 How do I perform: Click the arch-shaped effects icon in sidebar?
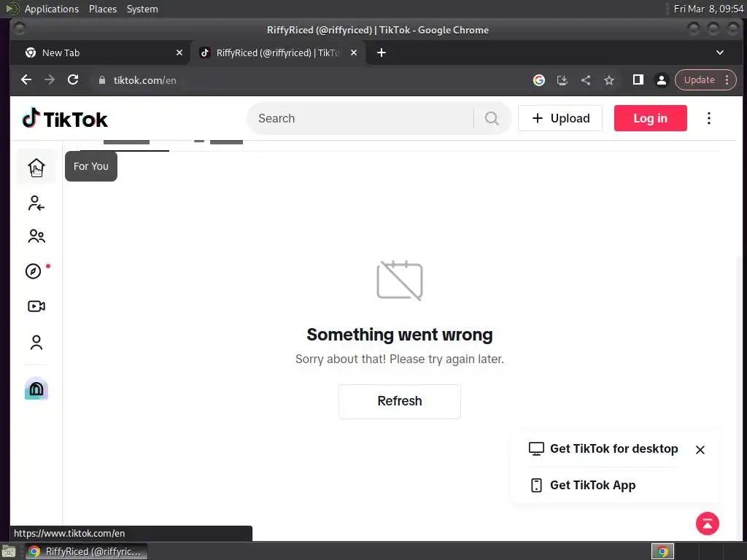pos(36,389)
